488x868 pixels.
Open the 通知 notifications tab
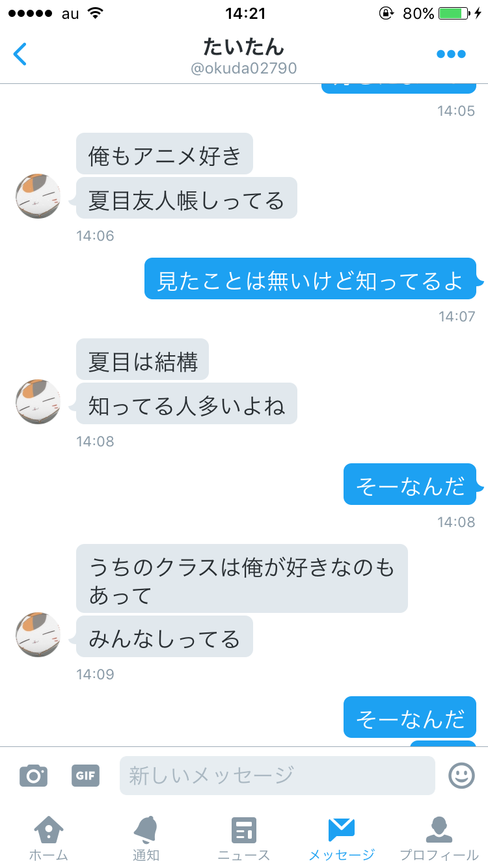[146, 839]
